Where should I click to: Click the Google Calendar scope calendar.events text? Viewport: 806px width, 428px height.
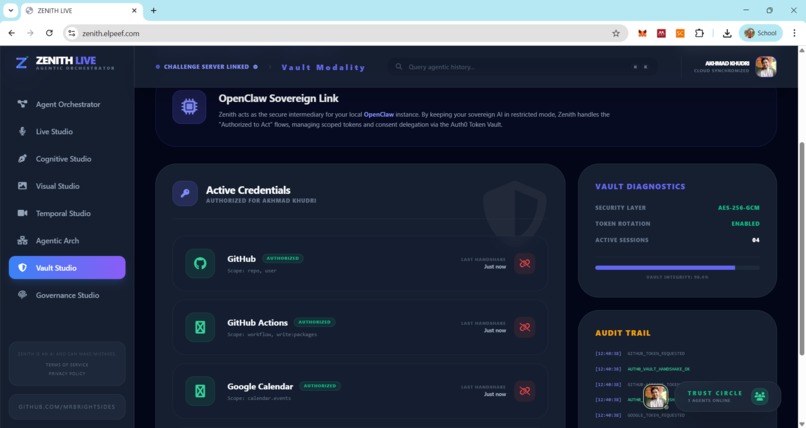259,398
